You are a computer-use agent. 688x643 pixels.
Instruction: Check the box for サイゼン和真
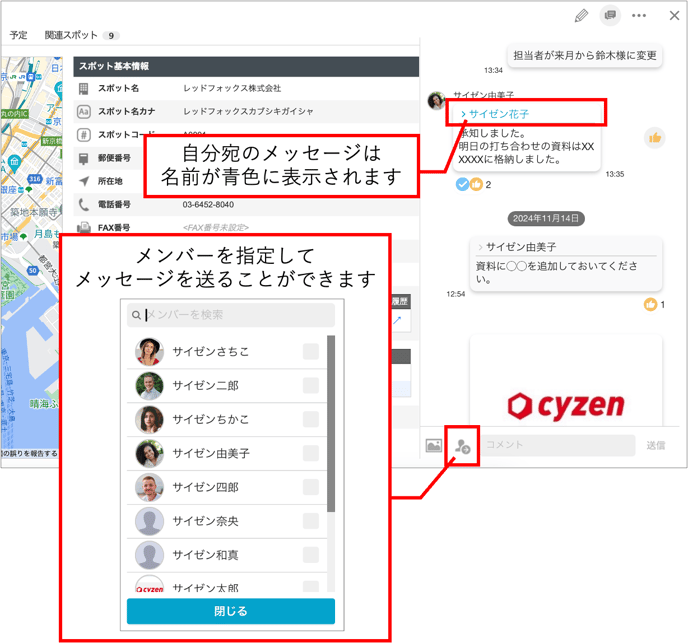pyautogui.click(x=311, y=555)
